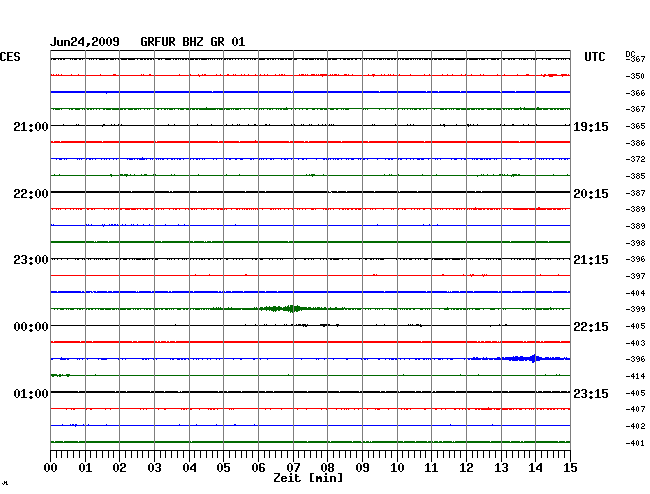Click the DC value -387 beside 20:15
The width and height of the screenshot is (650, 494).
click(635, 193)
